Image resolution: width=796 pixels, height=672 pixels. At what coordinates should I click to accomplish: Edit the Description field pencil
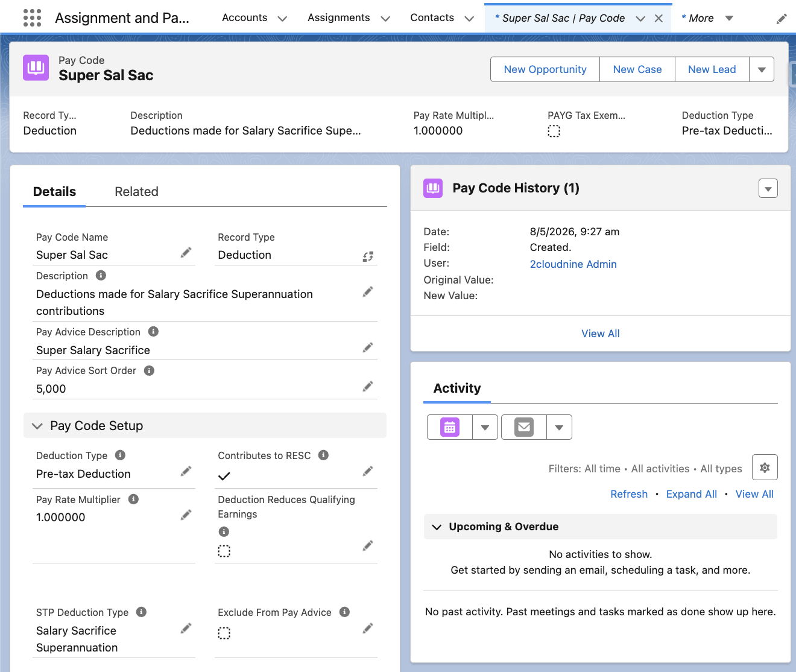point(368,292)
